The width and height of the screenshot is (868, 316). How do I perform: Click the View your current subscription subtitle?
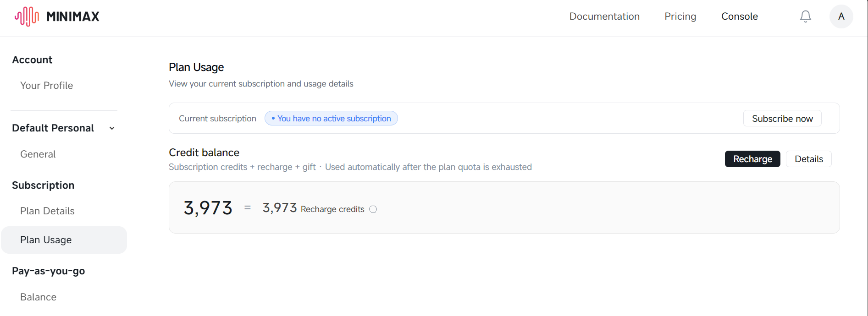point(261,84)
